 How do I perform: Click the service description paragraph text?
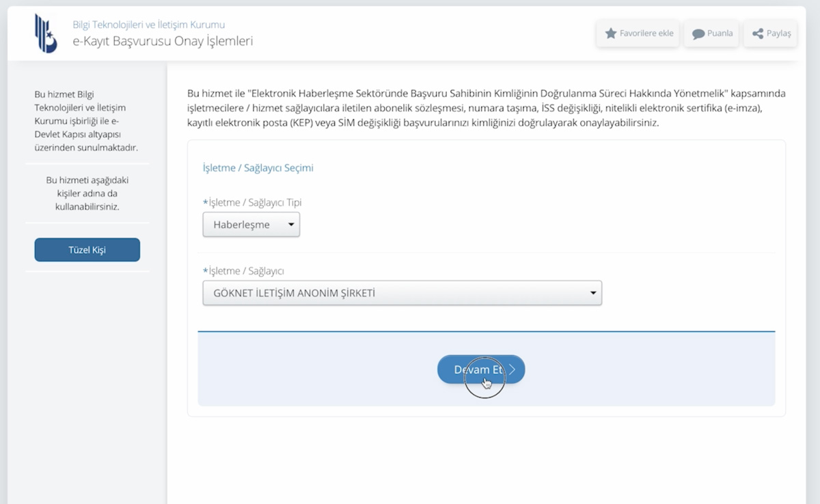pyautogui.click(x=486, y=108)
